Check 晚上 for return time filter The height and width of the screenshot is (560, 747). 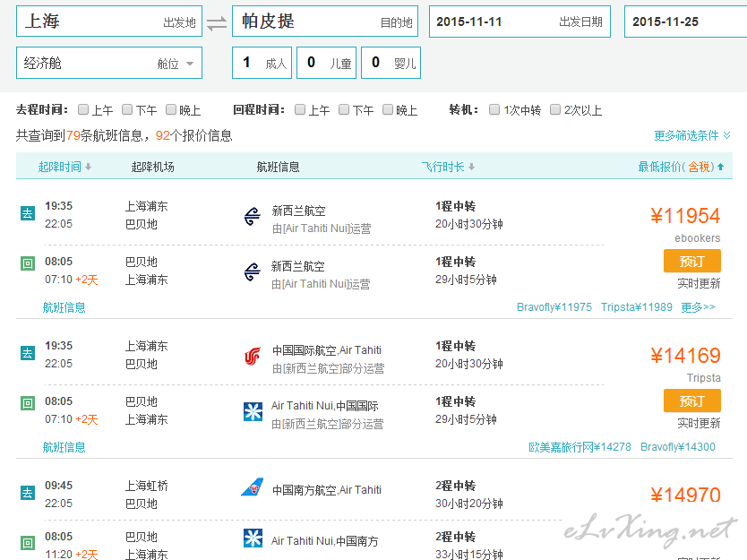tap(388, 109)
